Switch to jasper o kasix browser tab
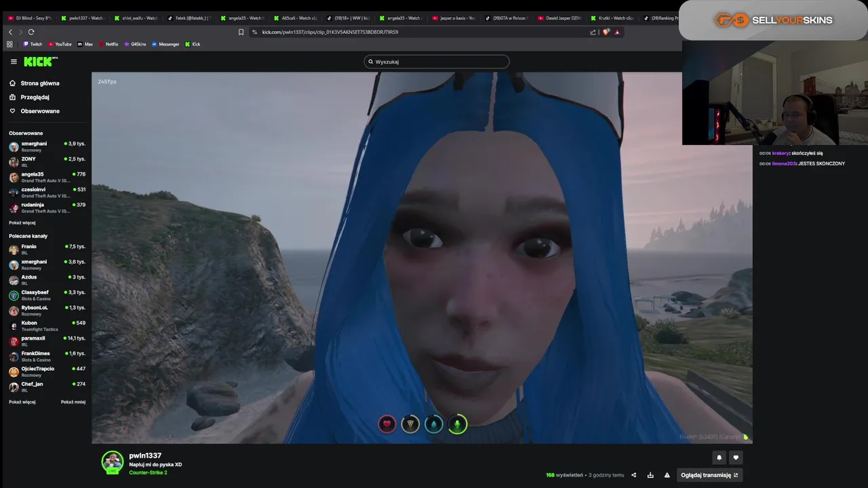 453,18
